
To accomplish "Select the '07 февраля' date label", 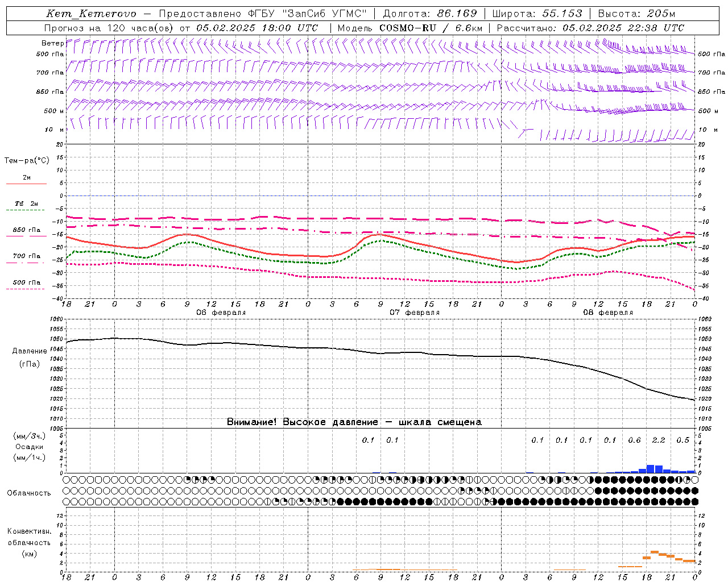I will click(414, 313).
